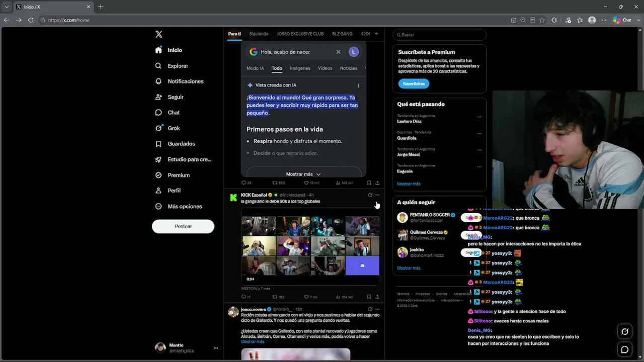Click the Suscribirse Premium button
Screen dimensions: 644x362
pyautogui.click(x=414, y=84)
